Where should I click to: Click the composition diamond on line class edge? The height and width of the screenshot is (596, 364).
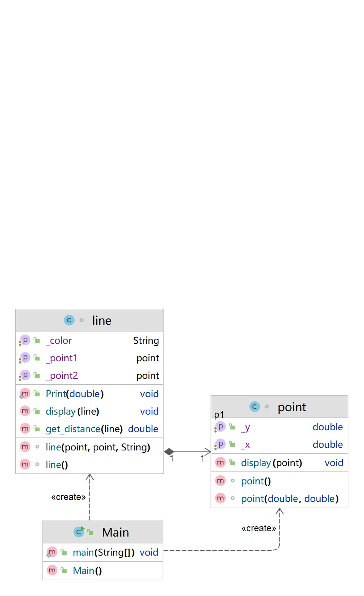[169, 452]
